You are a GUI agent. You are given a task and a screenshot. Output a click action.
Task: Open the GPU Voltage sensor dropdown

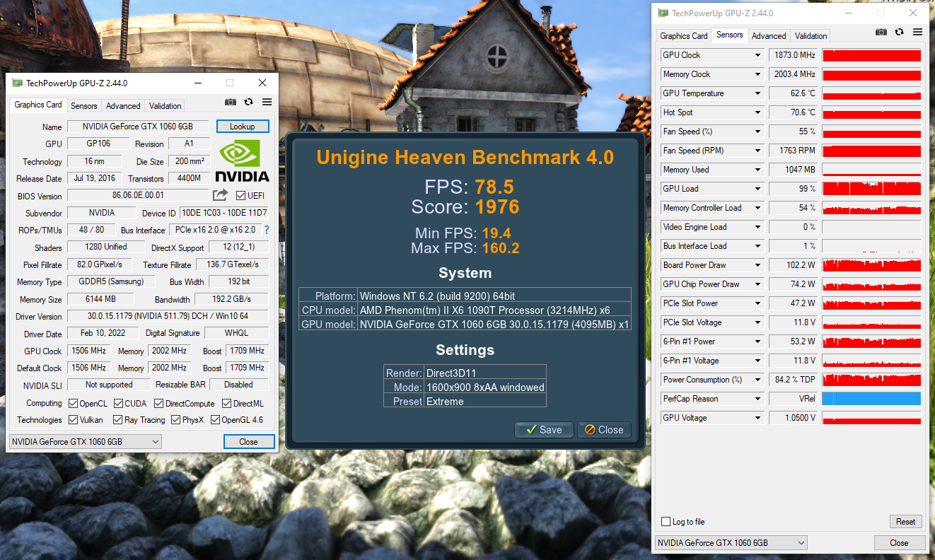(757, 418)
